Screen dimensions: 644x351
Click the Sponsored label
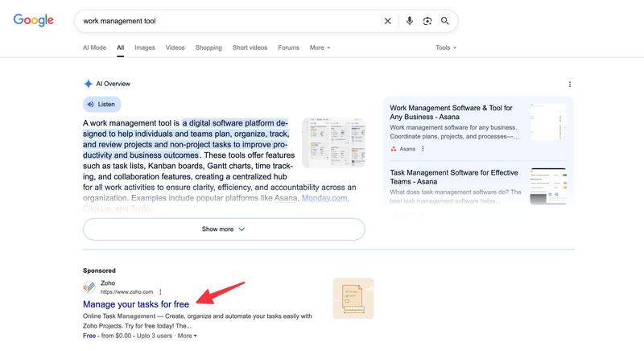click(x=99, y=270)
